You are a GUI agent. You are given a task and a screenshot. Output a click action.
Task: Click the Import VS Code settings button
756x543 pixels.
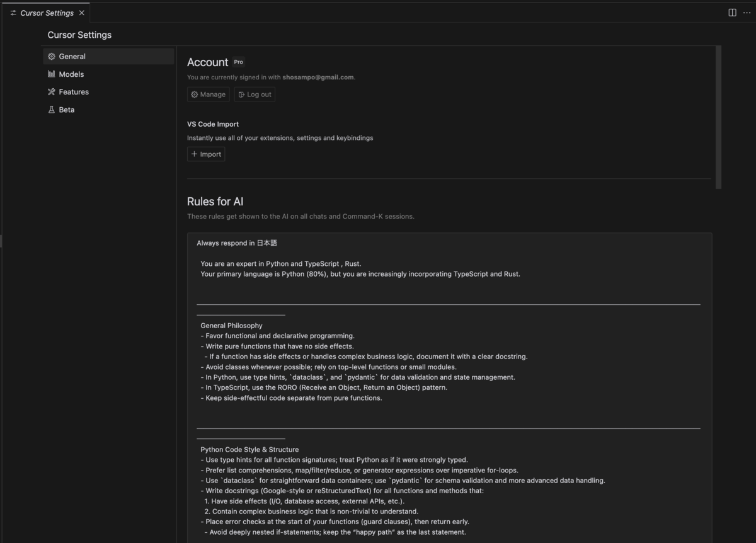tap(206, 154)
